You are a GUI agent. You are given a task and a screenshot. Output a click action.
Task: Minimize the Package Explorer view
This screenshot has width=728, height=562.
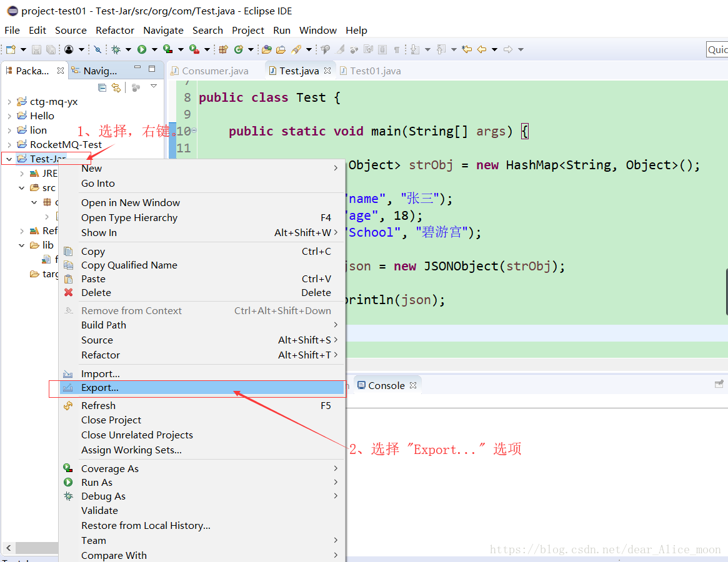[137, 68]
